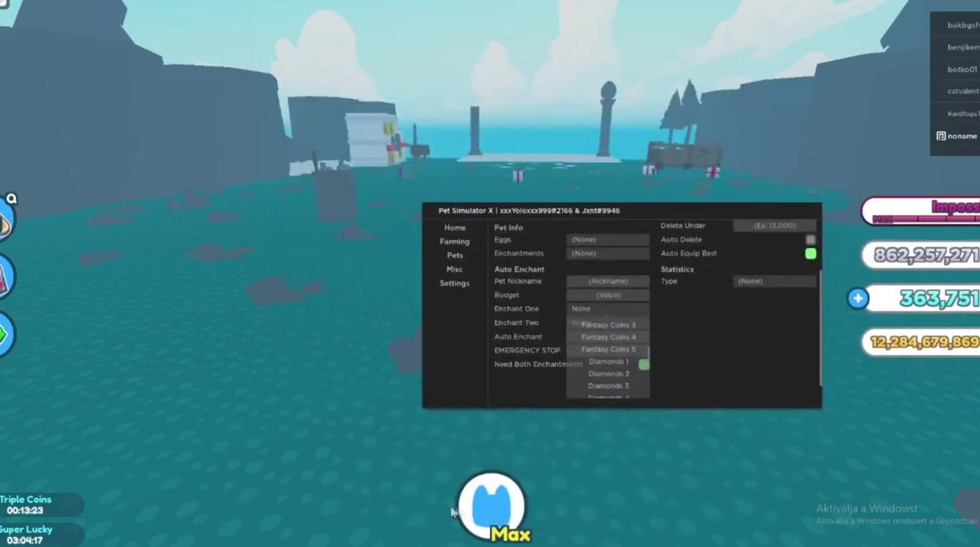Click the 862,257,271 currency counter
The image size is (980, 547).
pos(921,256)
